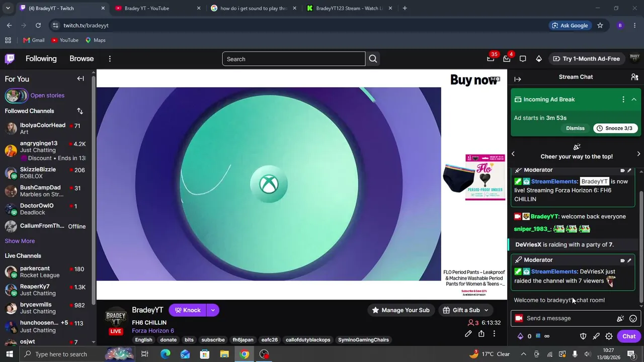Open the Gmail bookmark

coord(34,40)
